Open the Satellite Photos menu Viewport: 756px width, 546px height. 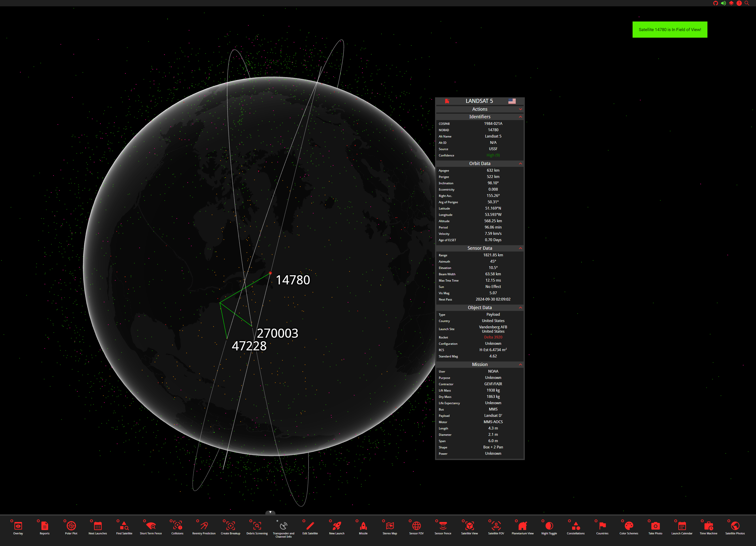coord(735,528)
